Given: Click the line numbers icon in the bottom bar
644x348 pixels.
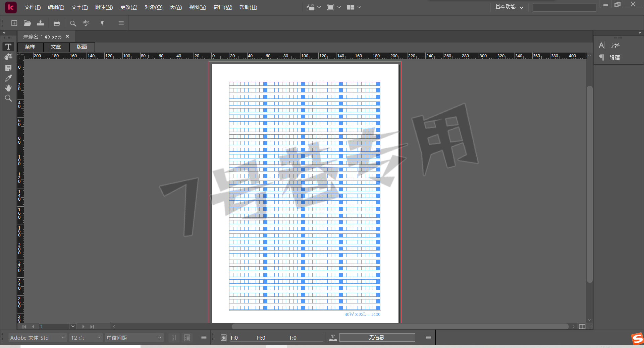Looking at the screenshot, I should pos(174,338).
